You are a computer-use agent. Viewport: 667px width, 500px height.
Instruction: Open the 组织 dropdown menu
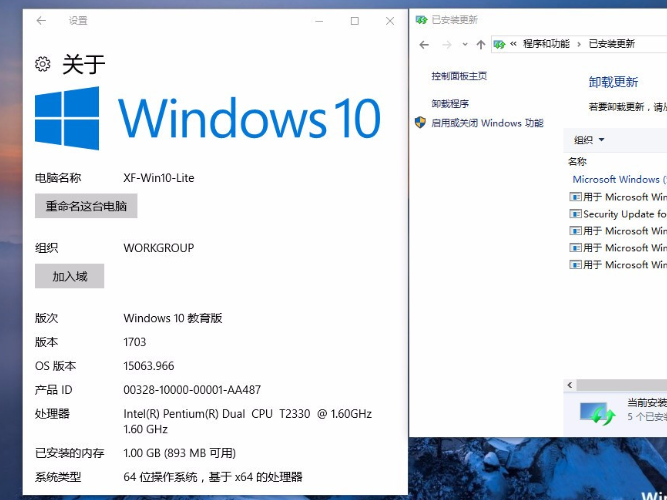click(x=589, y=140)
